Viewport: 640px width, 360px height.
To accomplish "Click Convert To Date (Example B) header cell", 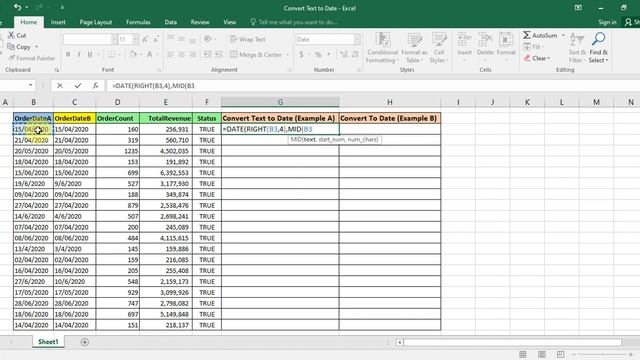I will [x=390, y=118].
